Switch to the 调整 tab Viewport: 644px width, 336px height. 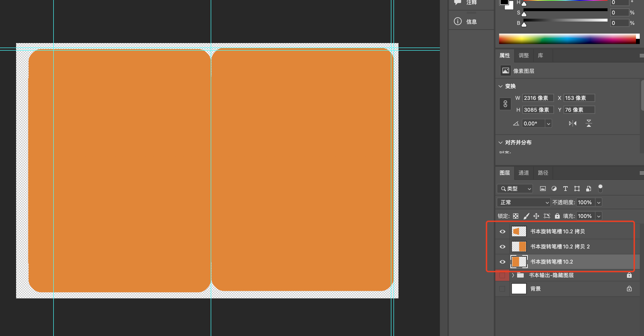coord(523,55)
